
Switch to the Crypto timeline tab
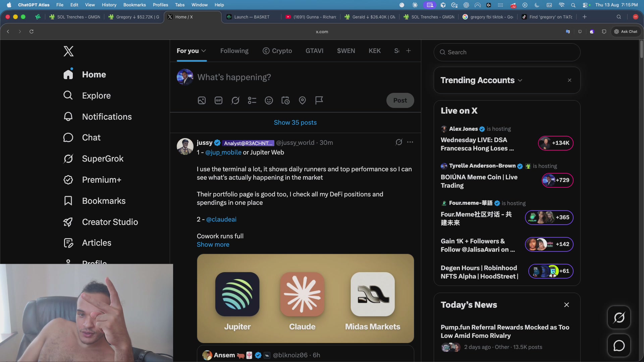pos(277,51)
